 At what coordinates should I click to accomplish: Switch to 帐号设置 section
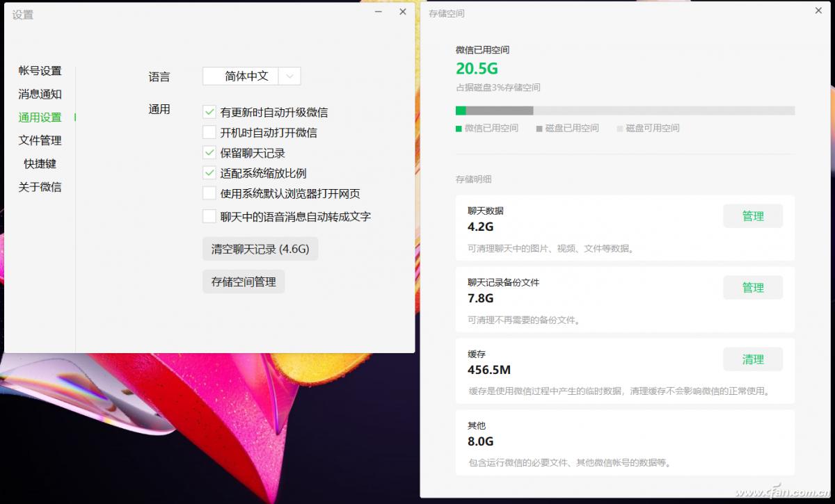(40, 70)
